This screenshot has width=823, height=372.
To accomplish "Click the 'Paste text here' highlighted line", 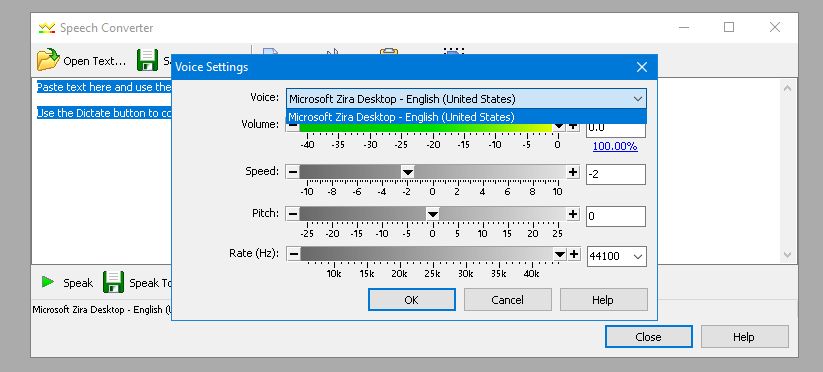I will click(104, 87).
